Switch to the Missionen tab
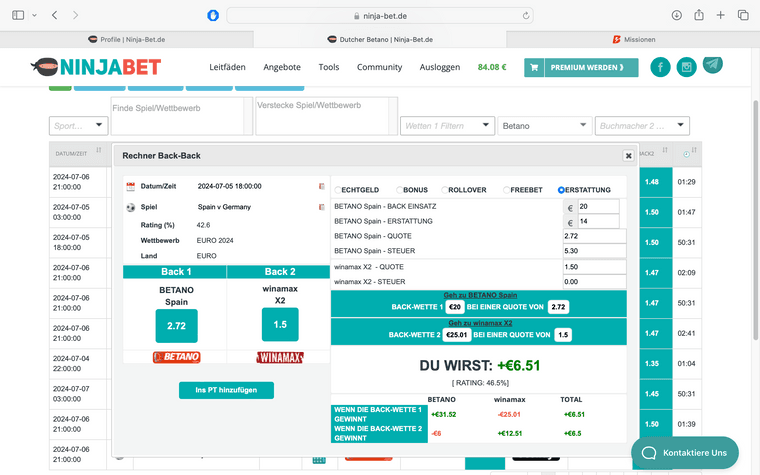The width and height of the screenshot is (760, 475). (x=633, y=39)
